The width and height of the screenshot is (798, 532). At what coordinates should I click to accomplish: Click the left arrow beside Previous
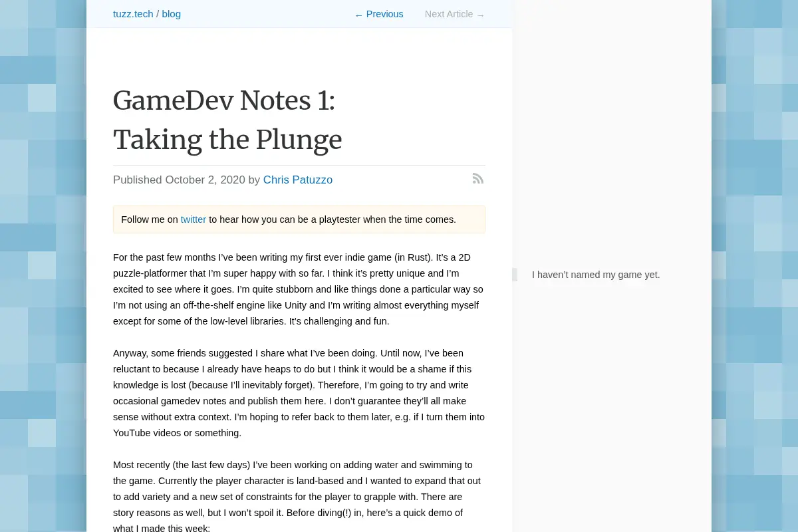(358, 15)
